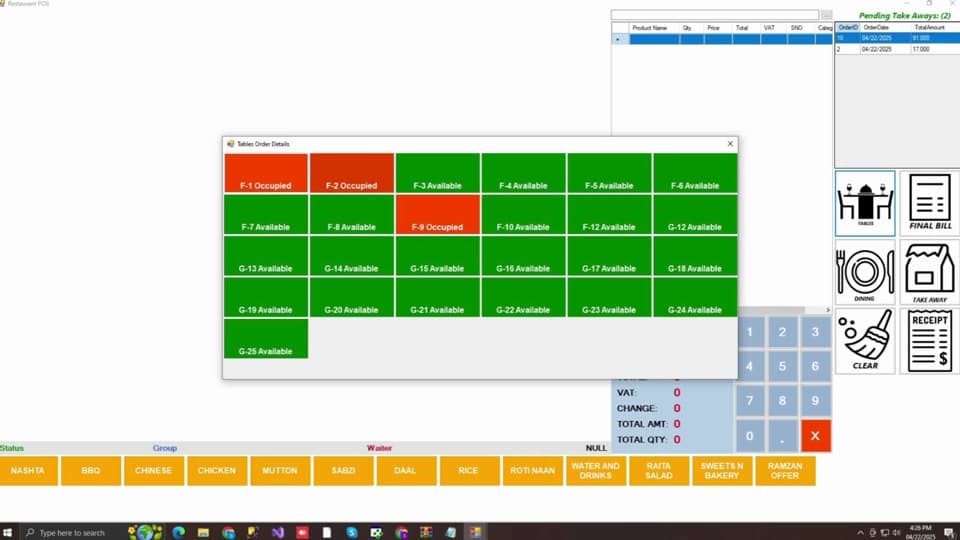Open the NASHTA category
Image resolution: width=960 pixels, height=540 pixels.
(28, 471)
